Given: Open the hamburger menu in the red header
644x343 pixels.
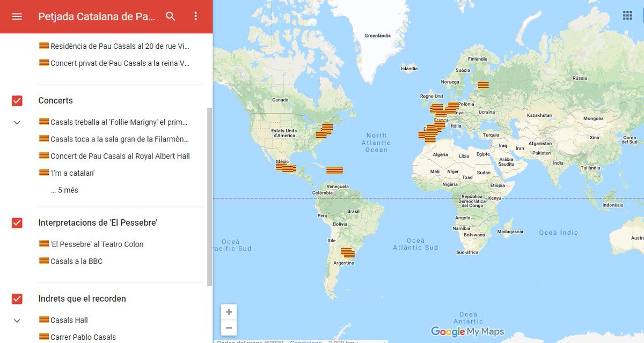Looking at the screenshot, I should tap(17, 17).
